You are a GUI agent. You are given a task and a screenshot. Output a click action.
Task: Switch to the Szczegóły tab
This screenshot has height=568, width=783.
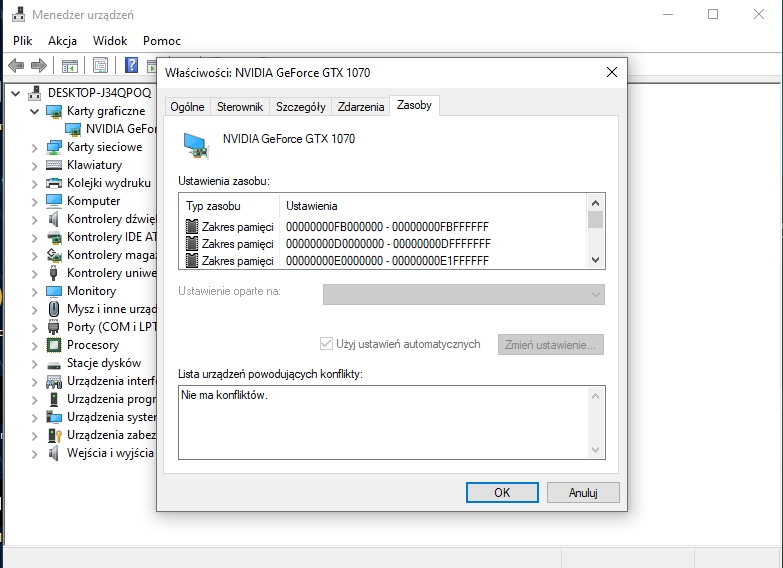pos(301,107)
